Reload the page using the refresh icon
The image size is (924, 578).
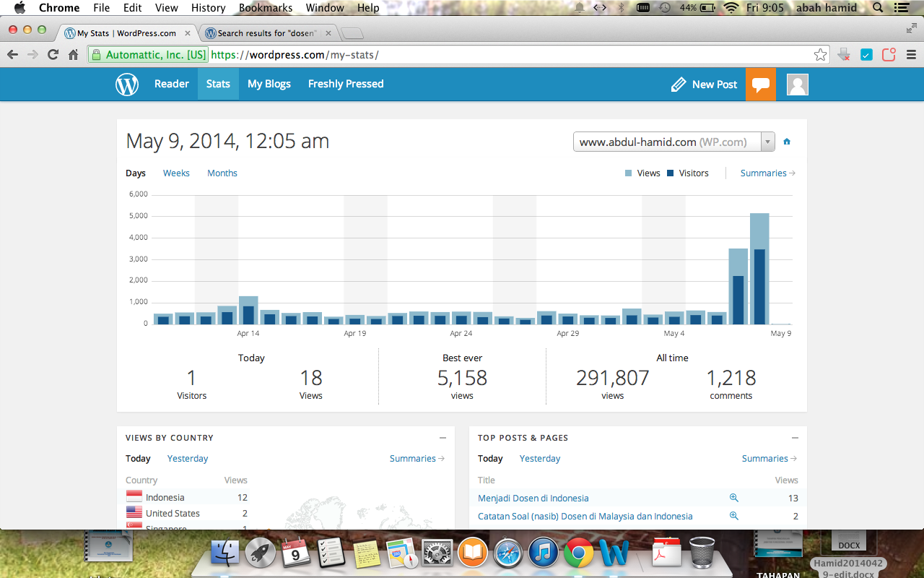tap(53, 55)
